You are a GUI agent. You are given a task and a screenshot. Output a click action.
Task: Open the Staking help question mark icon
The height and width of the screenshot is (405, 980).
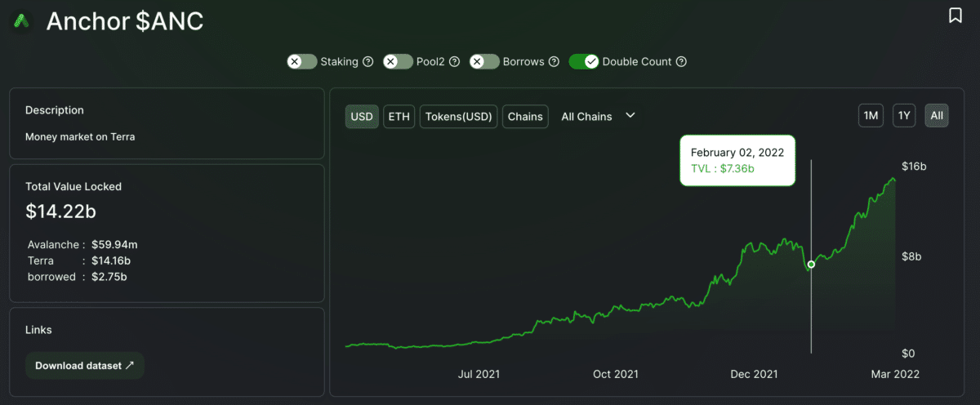coord(367,61)
